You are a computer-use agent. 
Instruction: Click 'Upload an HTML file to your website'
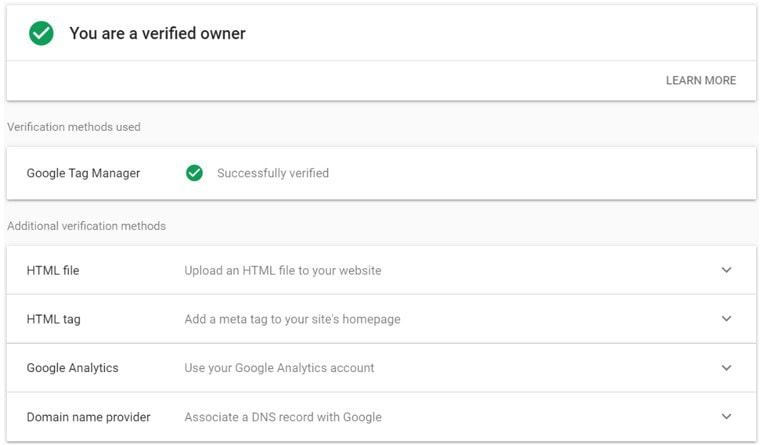click(282, 270)
